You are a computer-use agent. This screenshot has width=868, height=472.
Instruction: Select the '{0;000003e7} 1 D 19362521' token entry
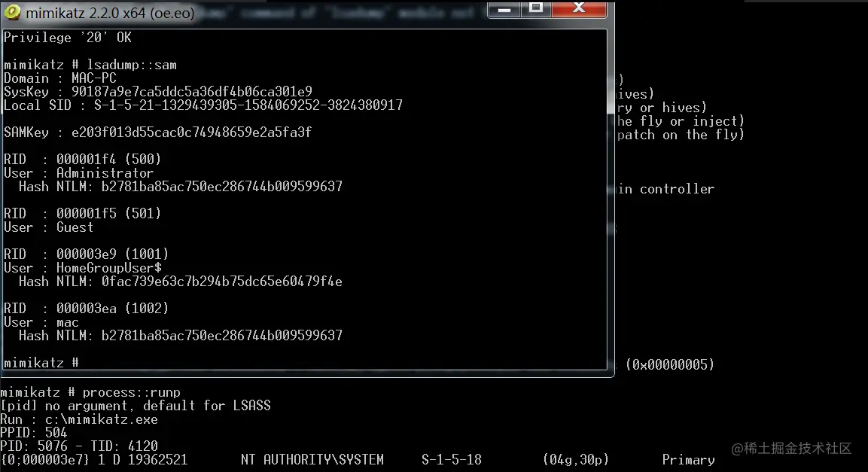(x=94, y=460)
